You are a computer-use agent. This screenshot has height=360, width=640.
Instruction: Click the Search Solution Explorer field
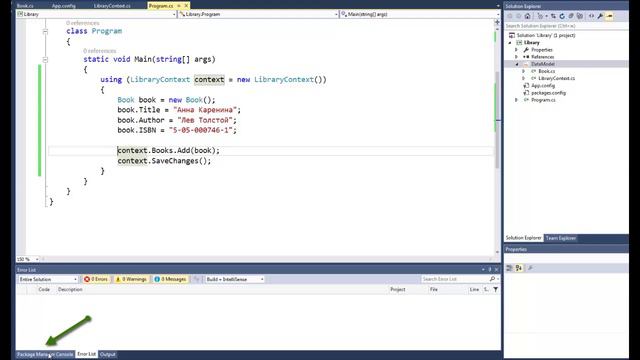pyautogui.click(x=566, y=26)
